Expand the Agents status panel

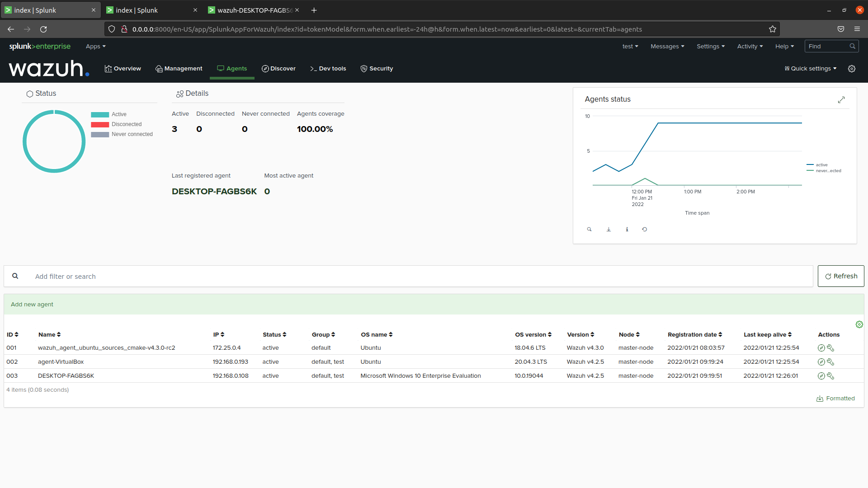coord(841,99)
